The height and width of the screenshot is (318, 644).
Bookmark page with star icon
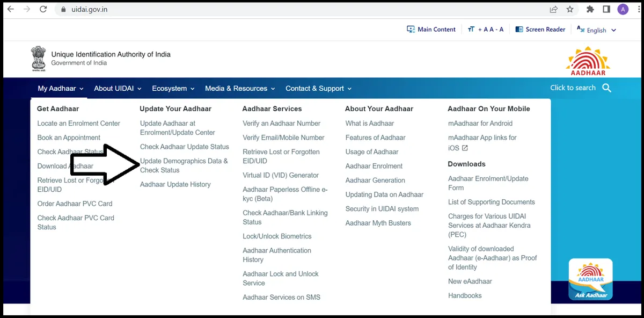click(x=569, y=9)
